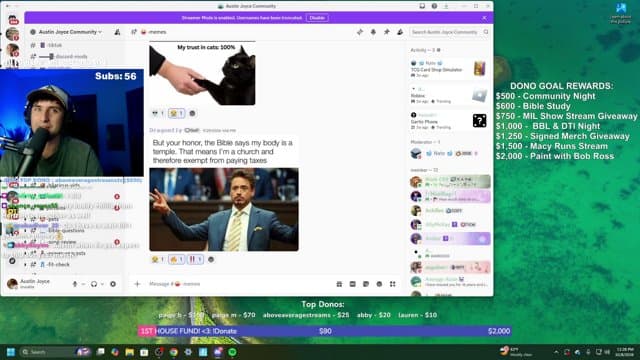Screen dimensions: 640x360
Task: Open the bible-questions channel
Action: coord(65,231)
